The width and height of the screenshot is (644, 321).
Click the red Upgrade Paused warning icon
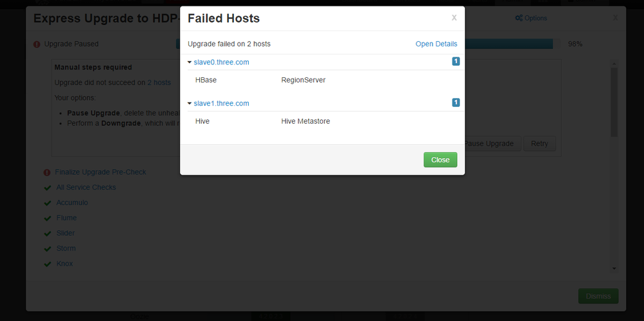coord(37,44)
